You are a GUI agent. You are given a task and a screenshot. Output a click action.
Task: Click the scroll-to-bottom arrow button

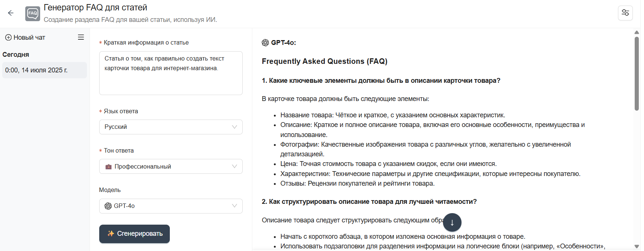pos(452,222)
